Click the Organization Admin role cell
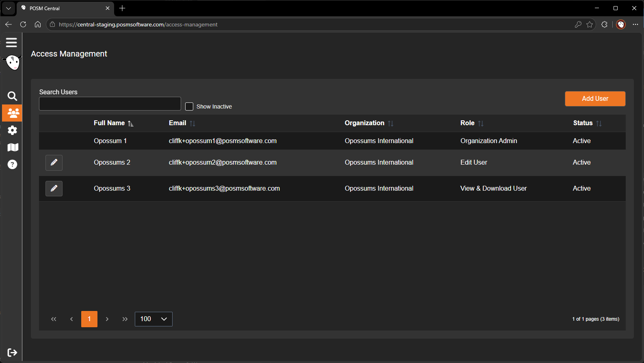 coord(489,141)
